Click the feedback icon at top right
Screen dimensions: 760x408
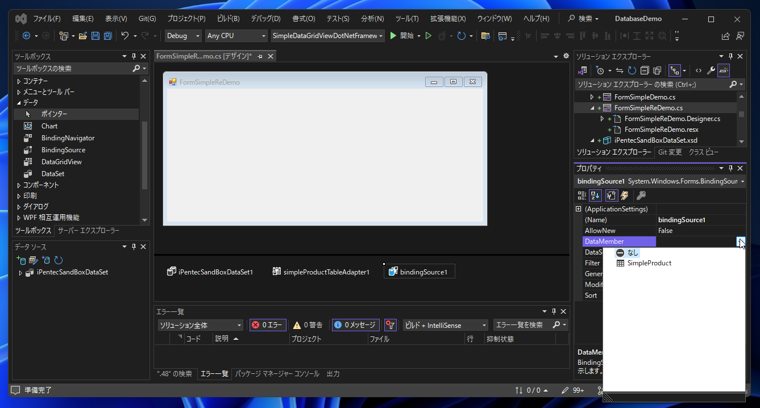(740, 36)
